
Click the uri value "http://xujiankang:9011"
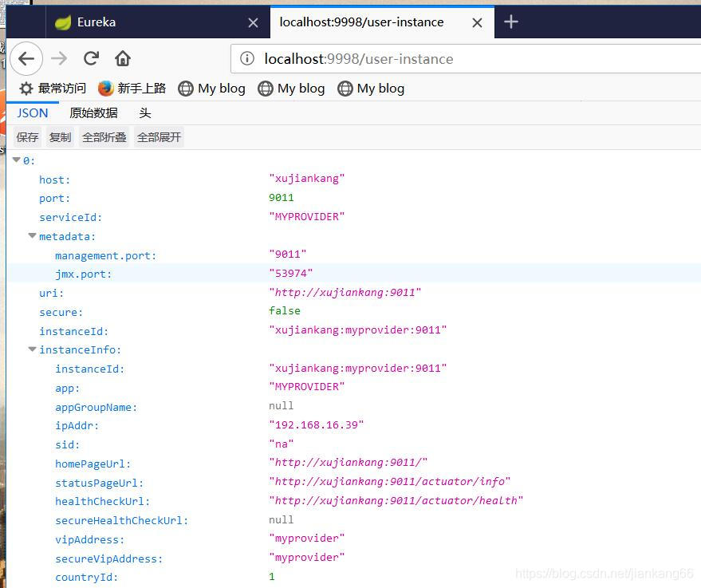tap(345, 293)
